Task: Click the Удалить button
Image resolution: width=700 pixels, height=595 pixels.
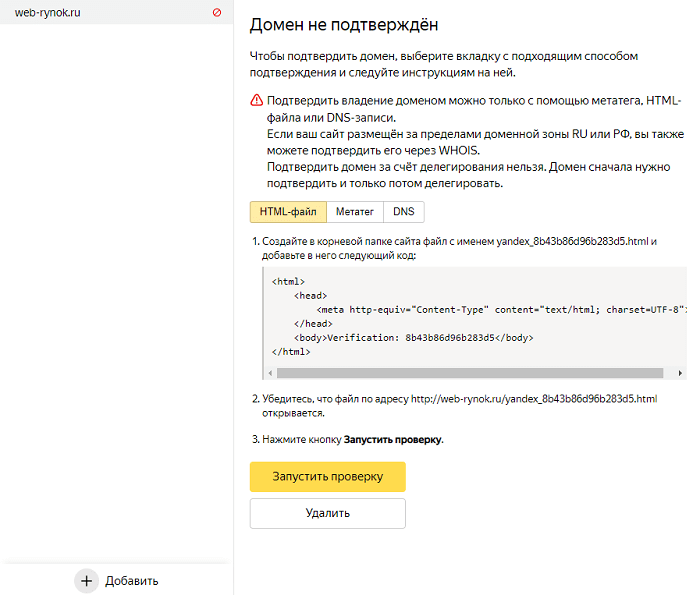Action: (x=328, y=513)
